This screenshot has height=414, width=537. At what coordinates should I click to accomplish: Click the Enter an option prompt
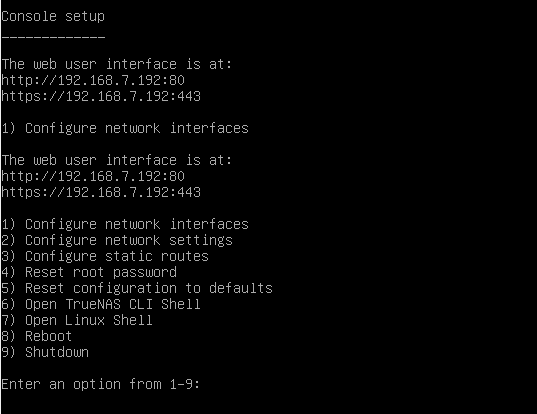(101, 384)
